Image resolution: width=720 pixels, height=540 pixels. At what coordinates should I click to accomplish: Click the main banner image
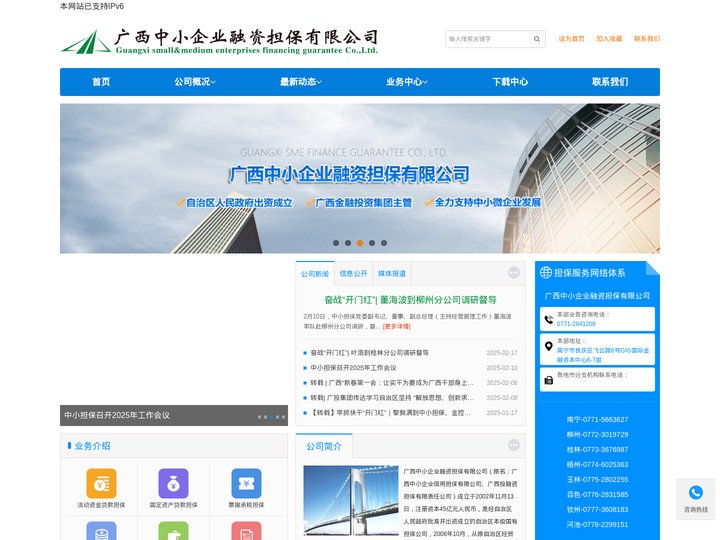360,179
